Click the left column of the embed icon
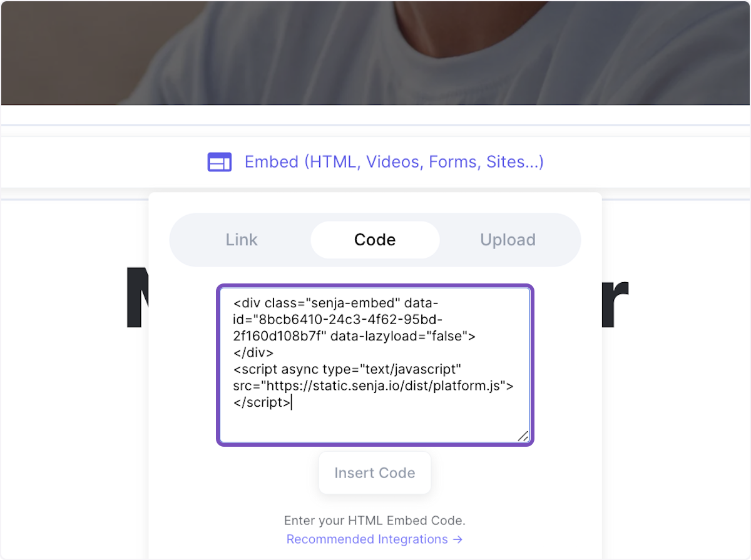This screenshot has width=751, height=560. pyautogui.click(x=215, y=161)
